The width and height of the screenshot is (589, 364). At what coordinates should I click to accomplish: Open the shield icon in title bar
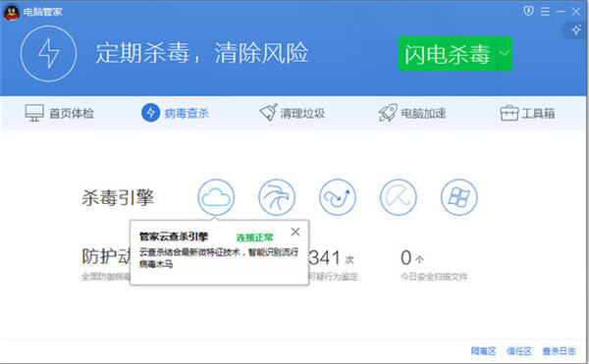point(528,11)
